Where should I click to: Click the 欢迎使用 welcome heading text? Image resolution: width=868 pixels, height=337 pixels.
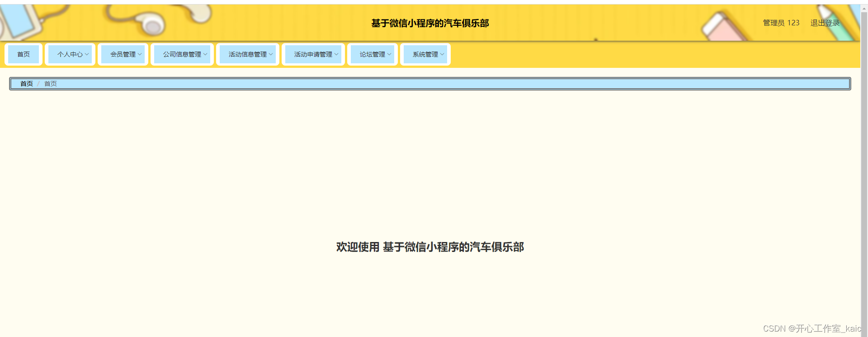pos(430,247)
